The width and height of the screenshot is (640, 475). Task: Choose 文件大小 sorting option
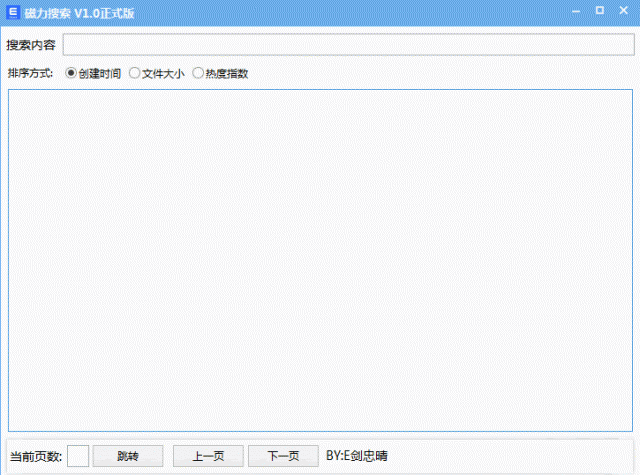pyautogui.click(x=135, y=73)
